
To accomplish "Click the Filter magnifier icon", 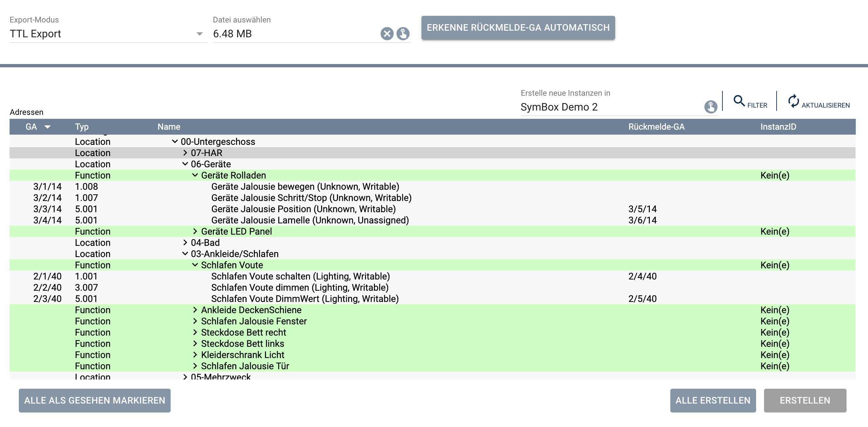I will click(x=739, y=101).
